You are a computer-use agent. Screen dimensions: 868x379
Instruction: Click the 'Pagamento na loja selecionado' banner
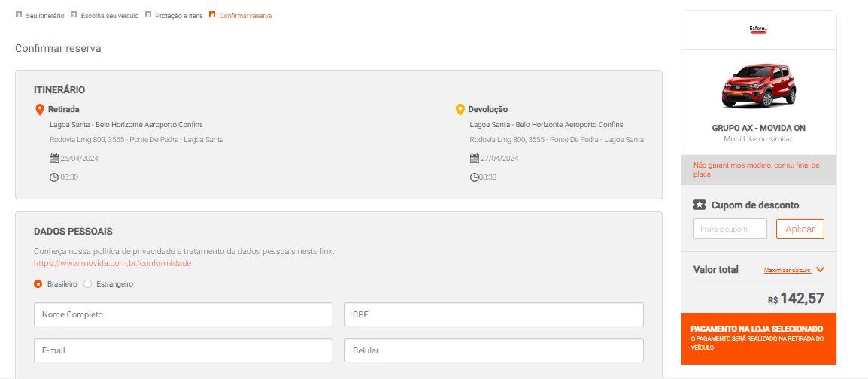click(x=758, y=338)
